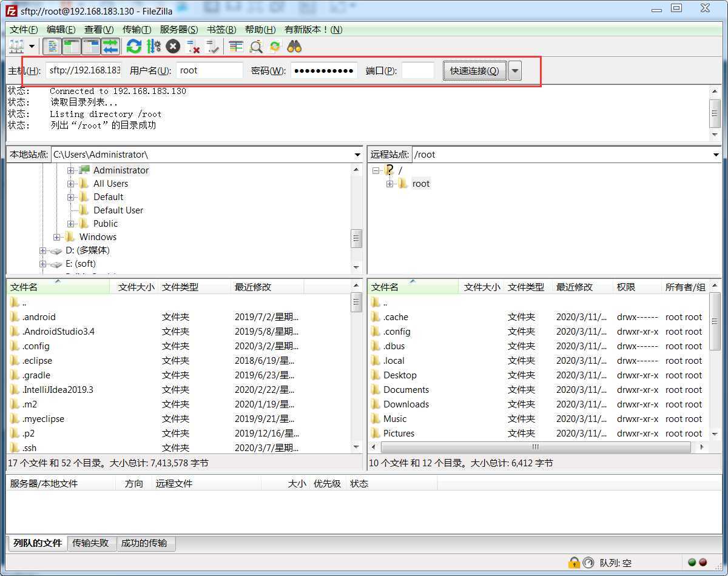Switch to the 列队的文件 tab
This screenshot has width=728, height=576.
click(x=38, y=543)
